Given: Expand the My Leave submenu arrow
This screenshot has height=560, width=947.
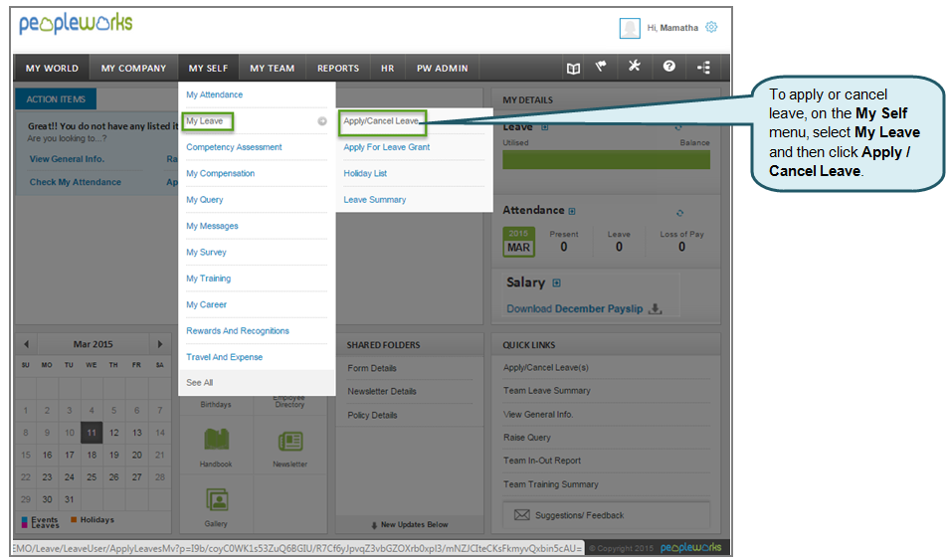Looking at the screenshot, I should (x=322, y=121).
